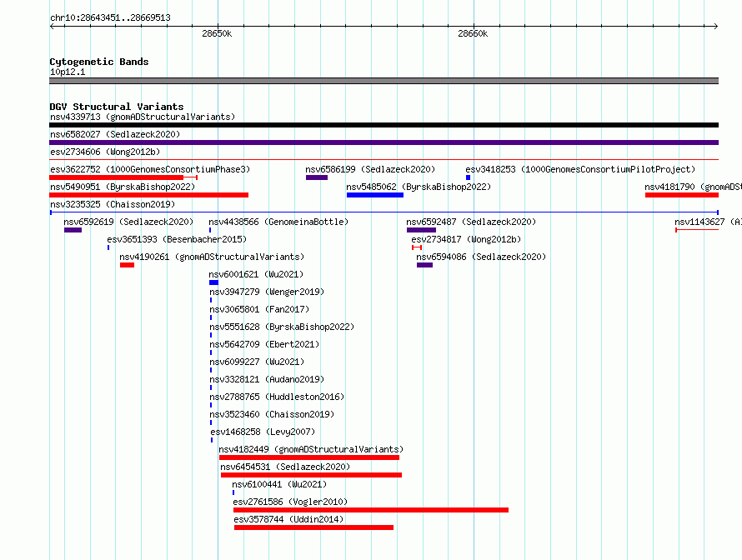
Task: Open nsv6100441 (Wu2021) label
Action: tap(279, 484)
